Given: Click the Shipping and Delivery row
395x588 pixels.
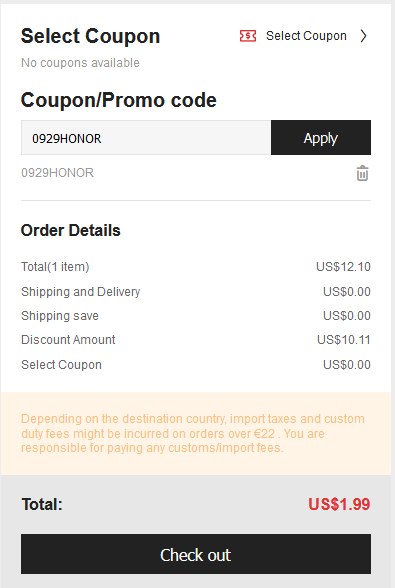Looking at the screenshot, I should [x=196, y=292].
